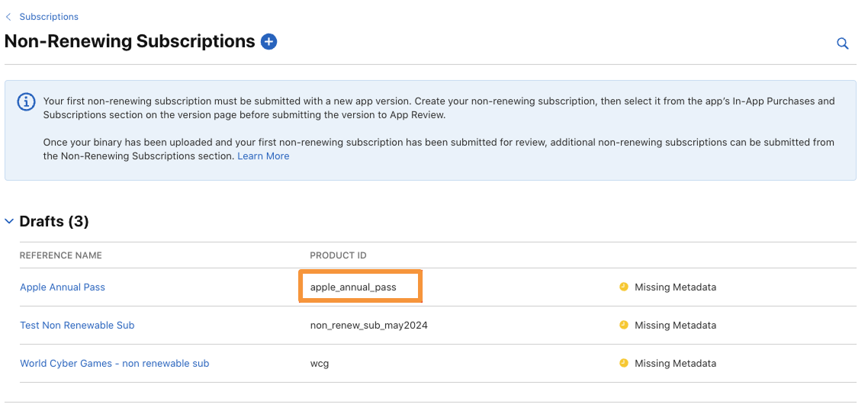Click the info icon in the blue banner
The height and width of the screenshot is (414, 868).
(27, 102)
